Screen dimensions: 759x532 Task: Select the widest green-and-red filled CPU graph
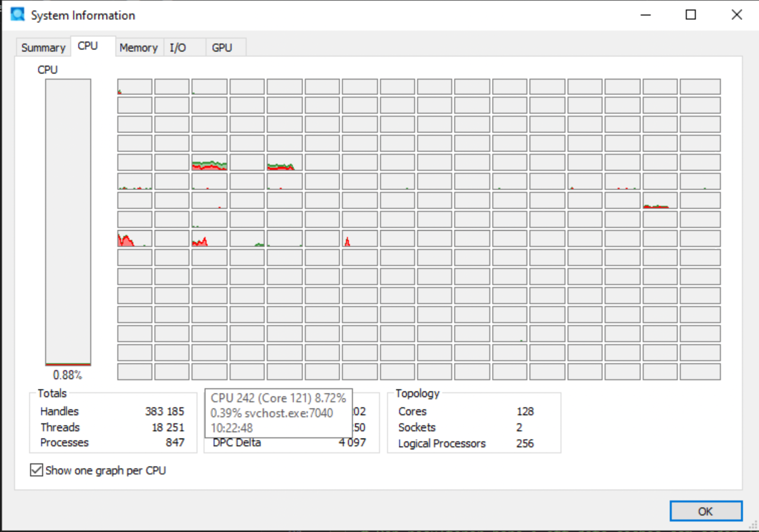click(210, 163)
